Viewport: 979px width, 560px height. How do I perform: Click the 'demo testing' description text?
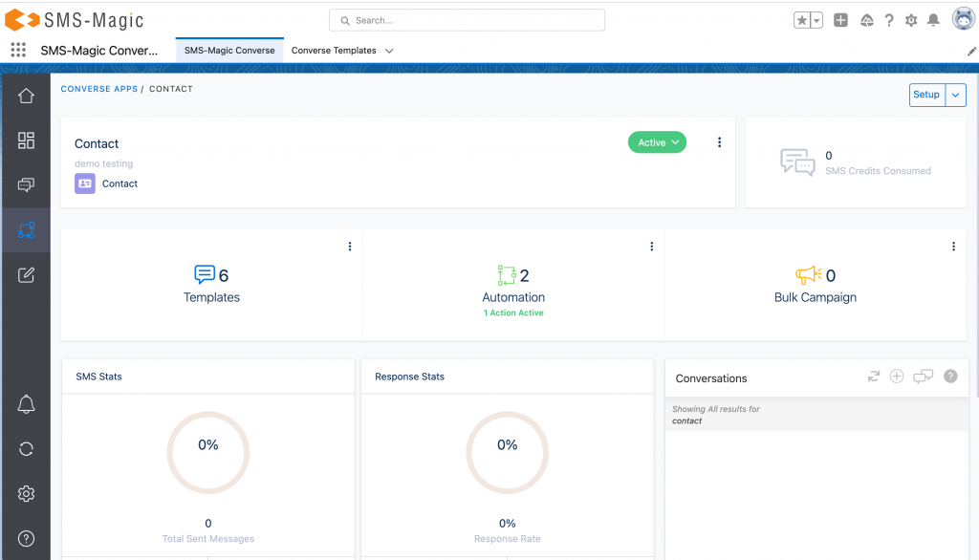[x=103, y=163]
